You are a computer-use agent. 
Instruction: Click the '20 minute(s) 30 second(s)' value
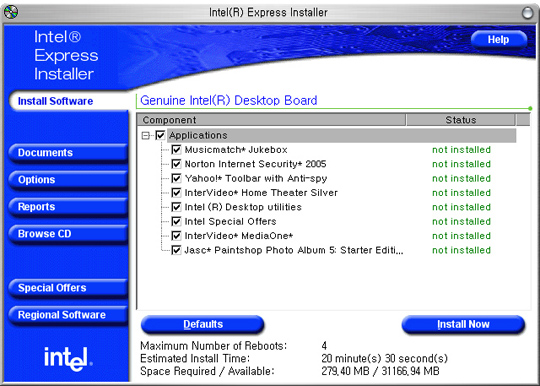pos(384,358)
